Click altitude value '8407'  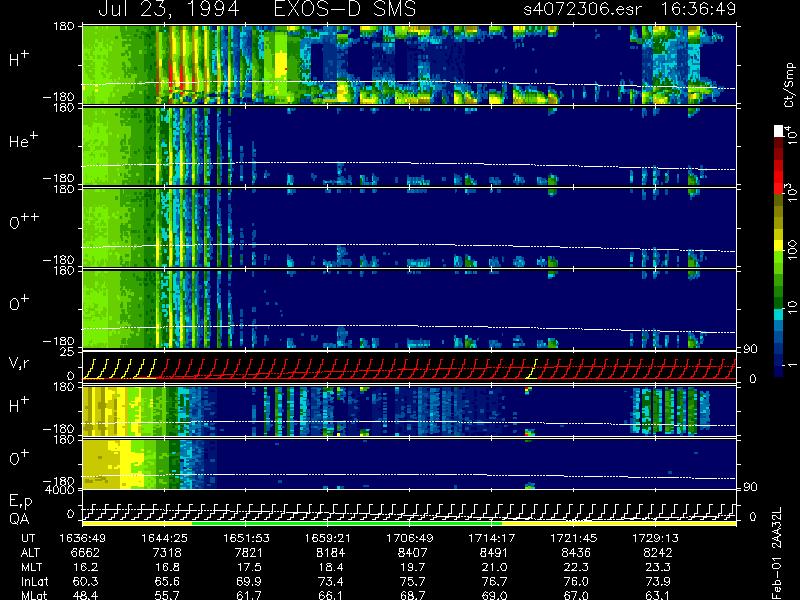(x=412, y=553)
